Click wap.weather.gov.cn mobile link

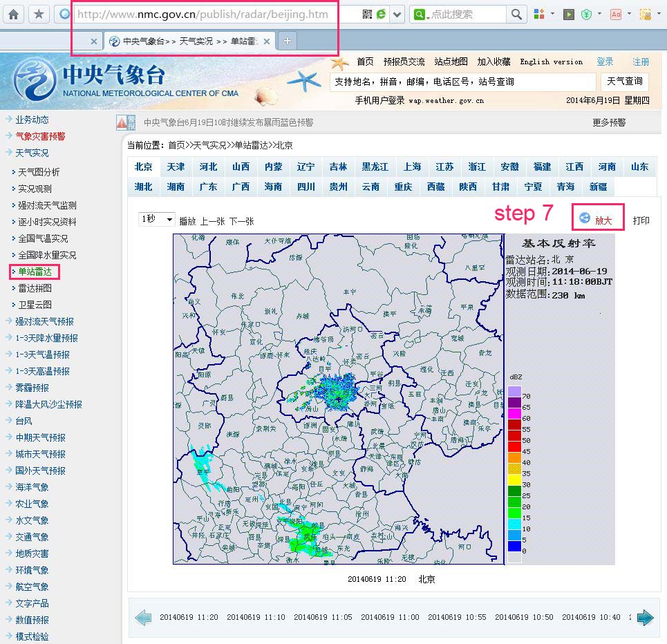(447, 101)
